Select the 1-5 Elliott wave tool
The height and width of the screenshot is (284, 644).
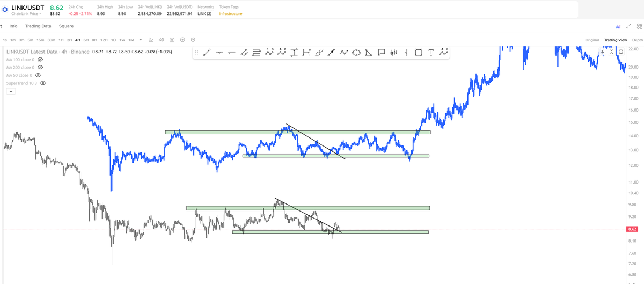(x=269, y=53)
